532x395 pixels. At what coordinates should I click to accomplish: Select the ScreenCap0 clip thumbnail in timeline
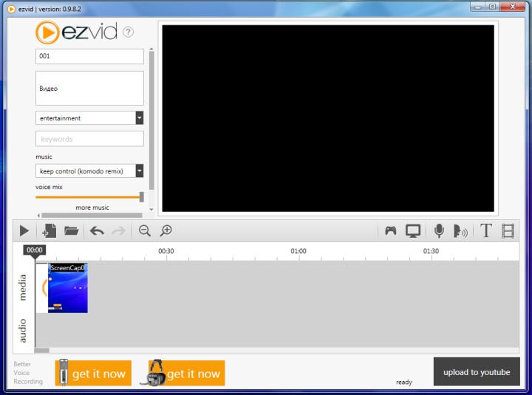[67, 288]
